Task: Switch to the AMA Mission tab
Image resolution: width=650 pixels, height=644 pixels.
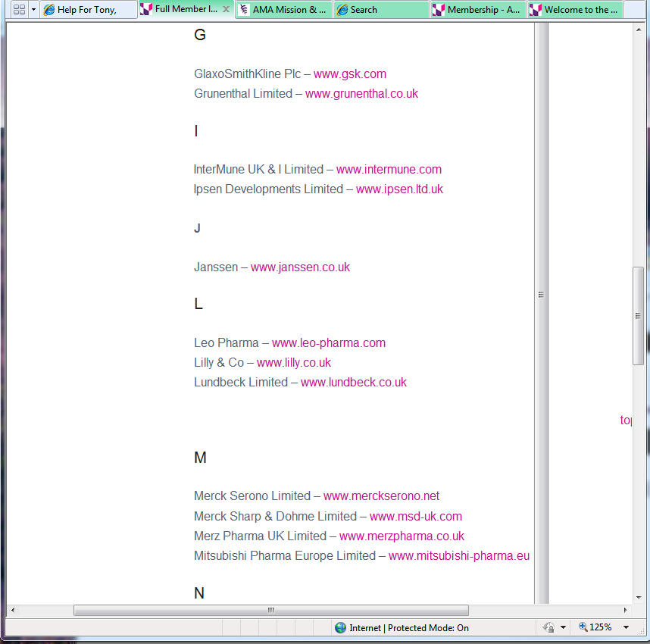Action: pyautogui.click(x=283, y=10)
